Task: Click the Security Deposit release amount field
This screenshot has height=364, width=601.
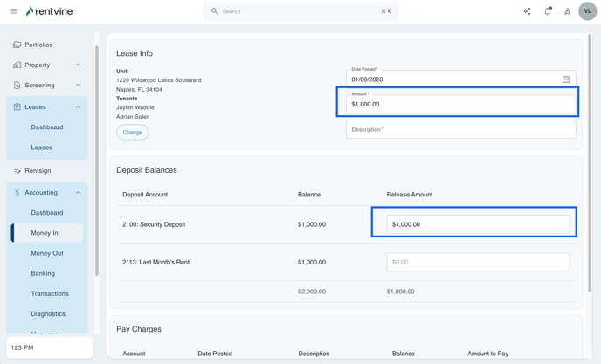Action: 478,224
